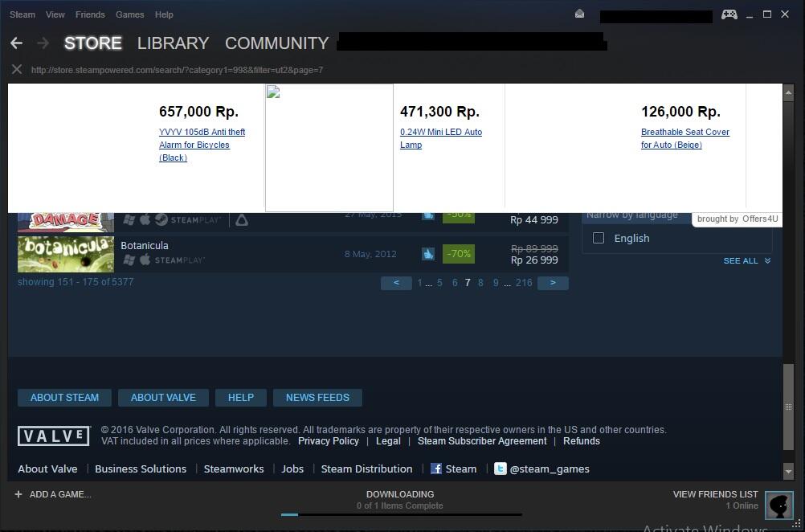Open the Privacy Policy link
This screenshot has height=532, width=805.
pos(329,441)
